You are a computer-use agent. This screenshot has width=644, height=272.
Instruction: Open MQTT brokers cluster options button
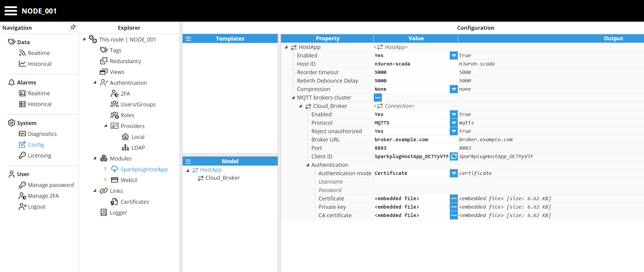[x=378, y=97]
